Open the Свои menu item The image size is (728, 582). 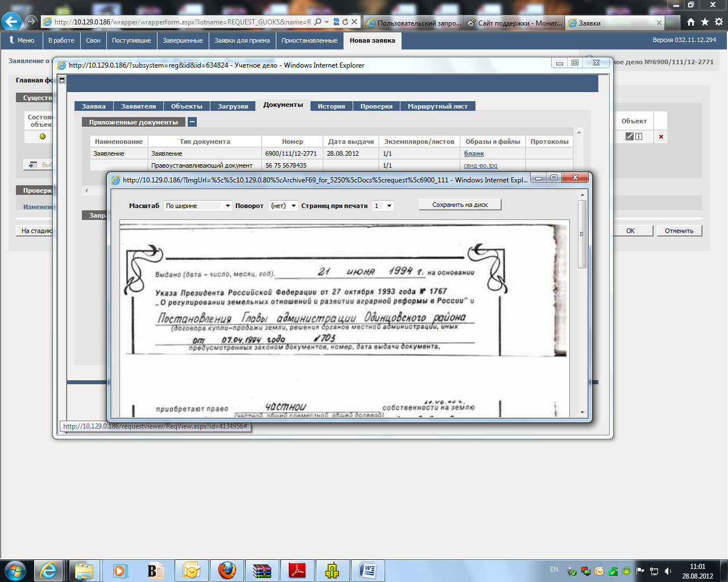93,40
